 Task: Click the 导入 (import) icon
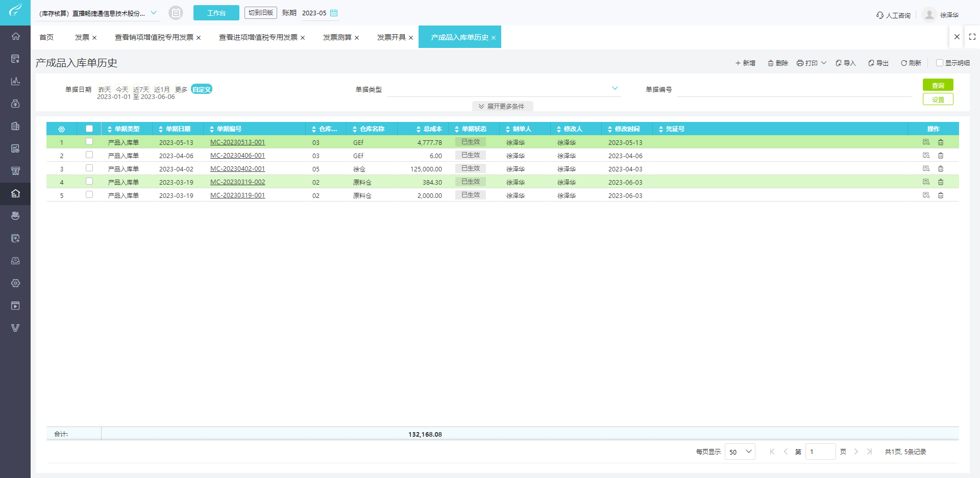(846, 62)
